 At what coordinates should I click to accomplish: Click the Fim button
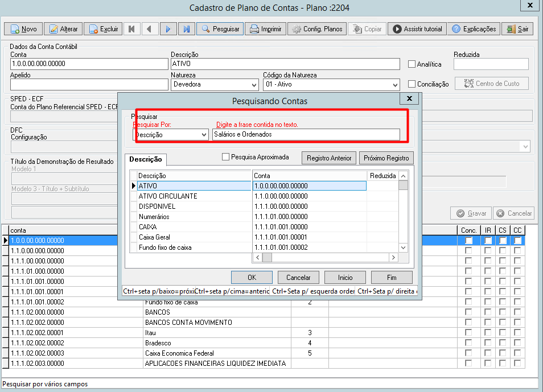392,278
